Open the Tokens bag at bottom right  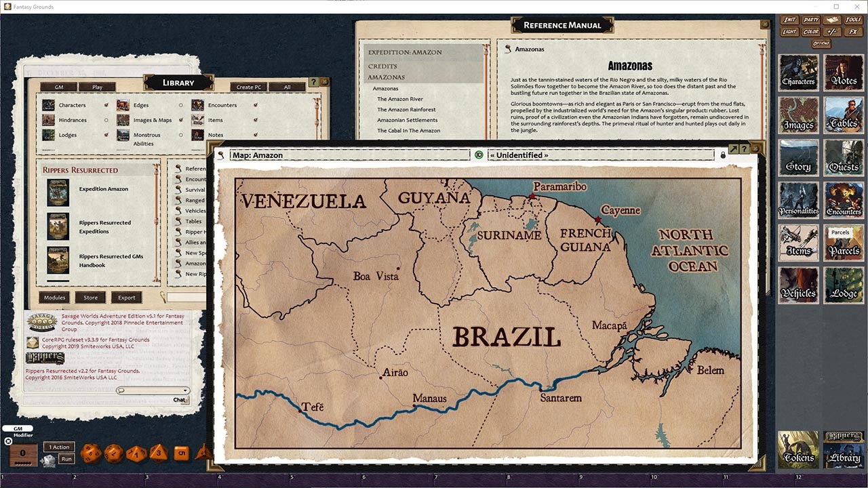pyautogui.click(x=798, y=449)
